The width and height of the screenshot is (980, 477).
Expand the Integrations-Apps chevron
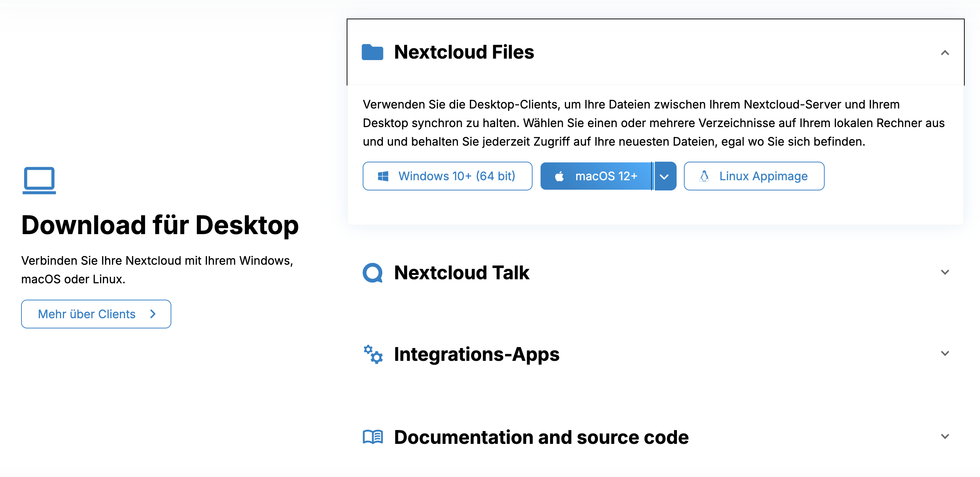click(945, 353)
